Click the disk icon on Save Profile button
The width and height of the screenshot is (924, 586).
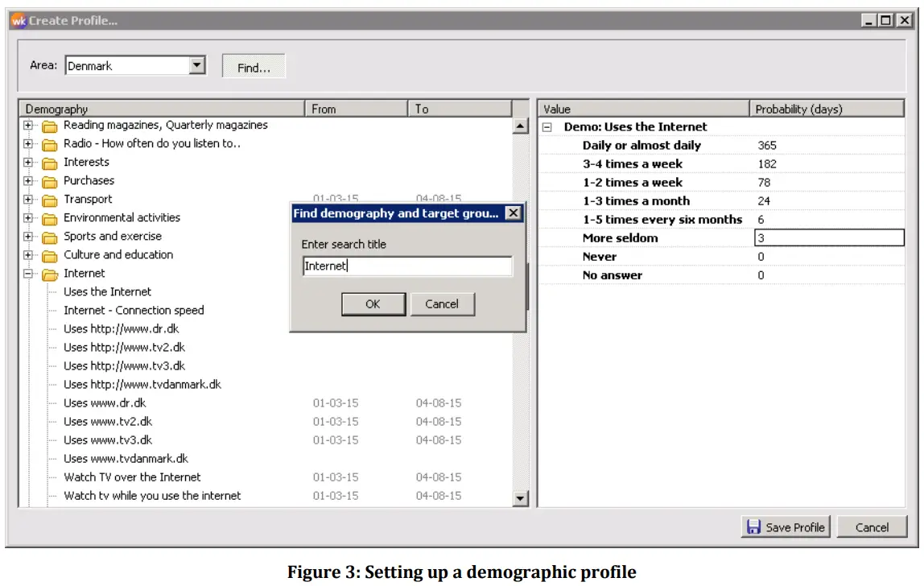[753, 526]
